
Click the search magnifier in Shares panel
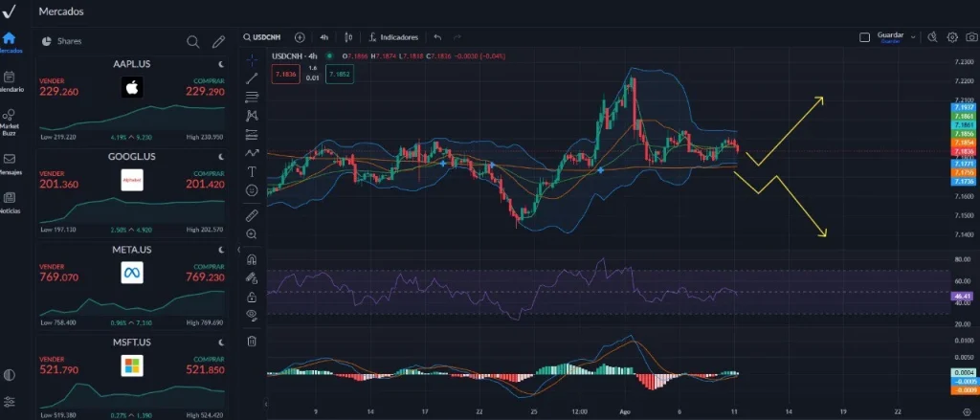(x=193, y=42)
